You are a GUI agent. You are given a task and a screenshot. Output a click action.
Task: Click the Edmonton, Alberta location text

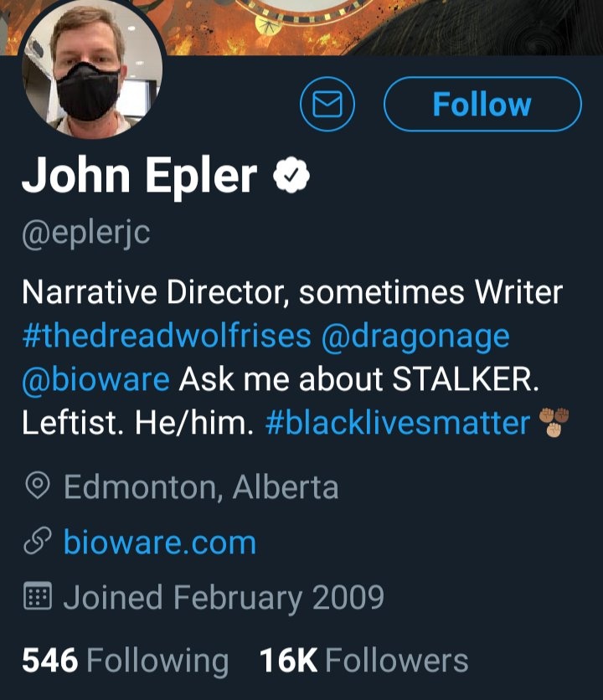[201, 486]
